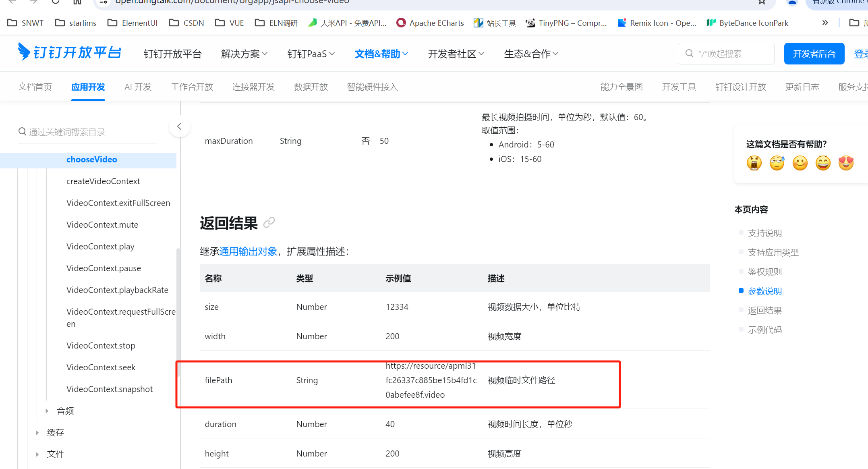Click the sweating face feedback emoji
The image size is (868, 469).
tap(777, 163)
